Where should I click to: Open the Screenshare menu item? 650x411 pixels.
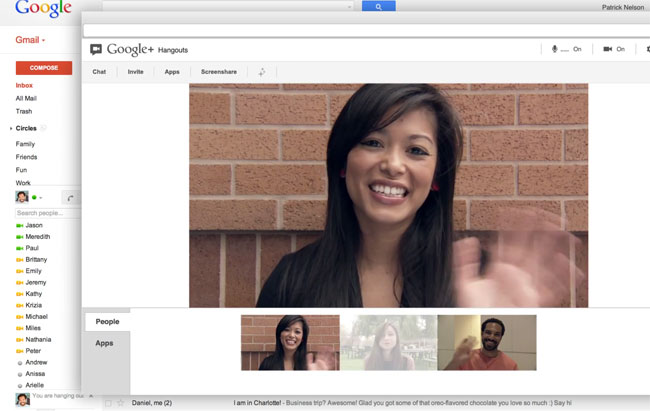[x=219, y=72]
